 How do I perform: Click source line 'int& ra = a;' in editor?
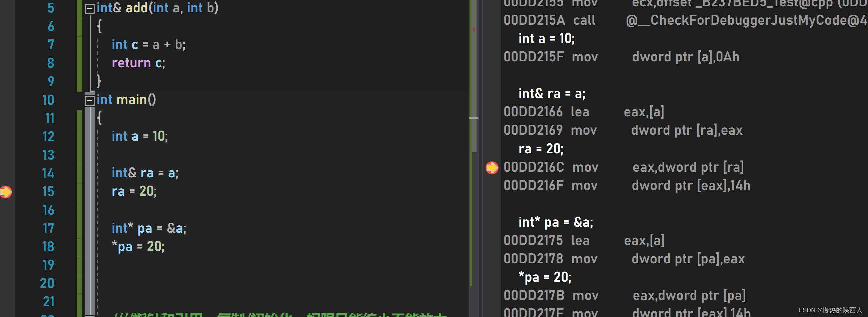[x=145, y=173]
